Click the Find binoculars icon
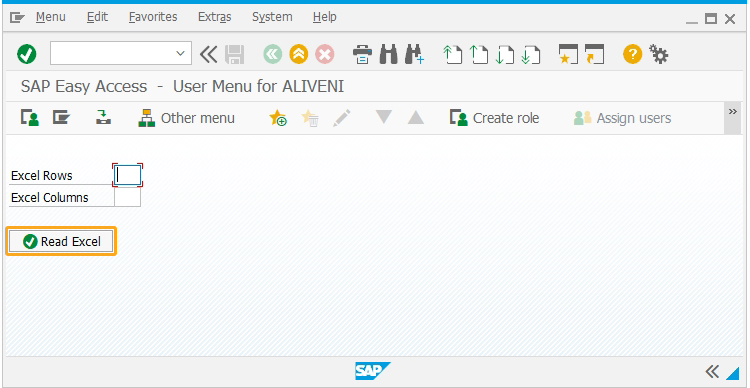The width and height of the screenshot is (750, 388). pos(388,55)
